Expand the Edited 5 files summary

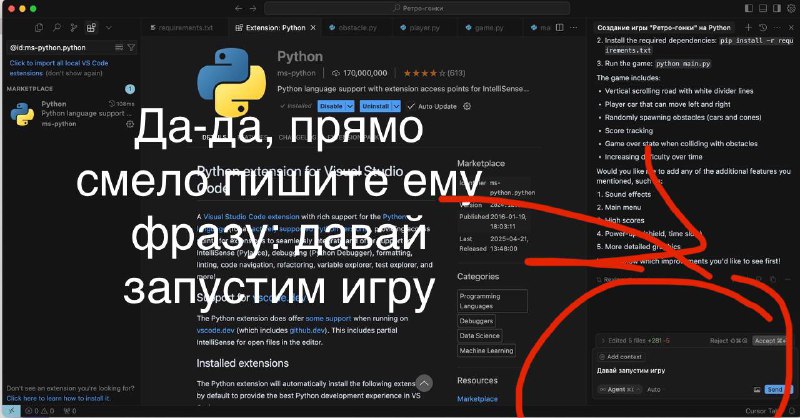click(636, 340)
